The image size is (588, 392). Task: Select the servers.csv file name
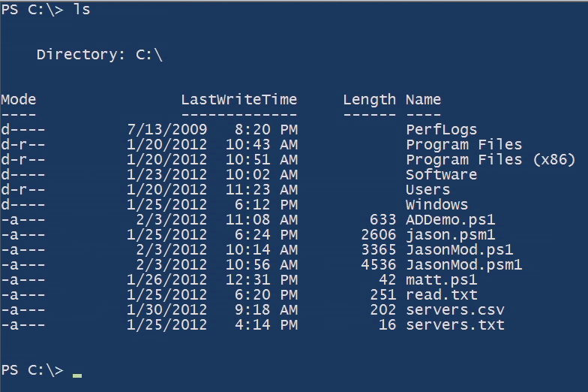pyautogui.click(x=454, y=309)
